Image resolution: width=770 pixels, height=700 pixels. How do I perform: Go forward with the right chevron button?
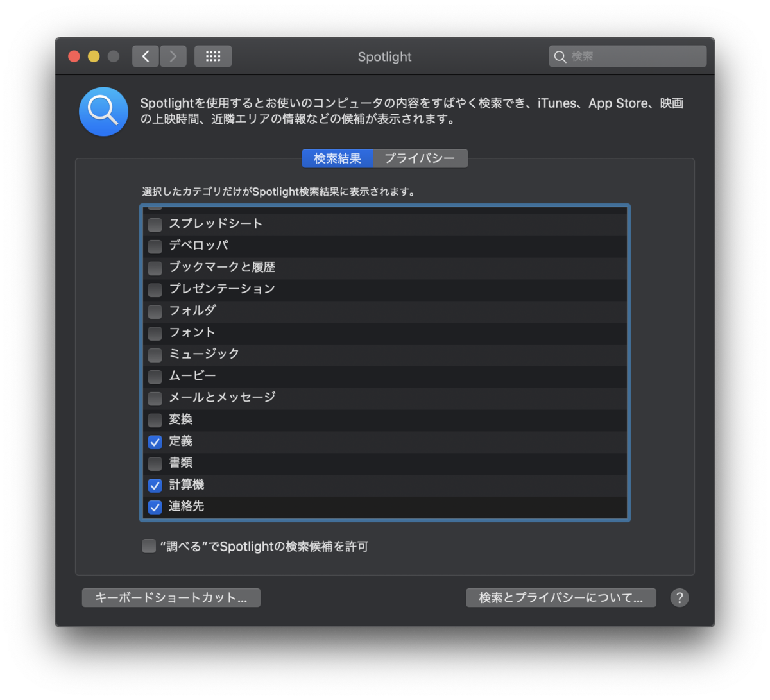pos(173,56)
